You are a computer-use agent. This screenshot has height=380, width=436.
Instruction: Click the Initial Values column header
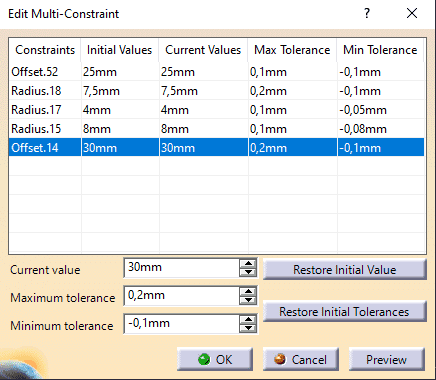(x=119, y=50)
